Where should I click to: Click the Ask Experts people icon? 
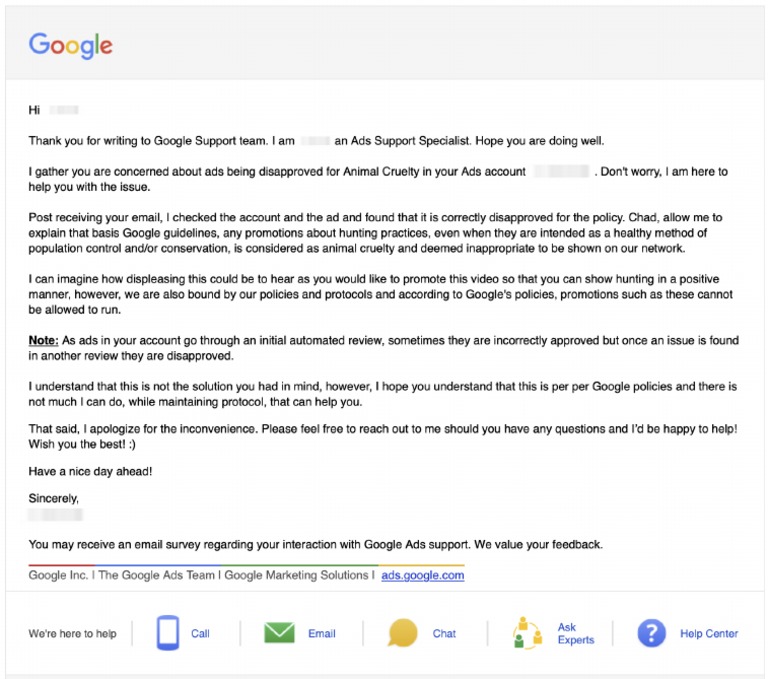pos(526,633)
